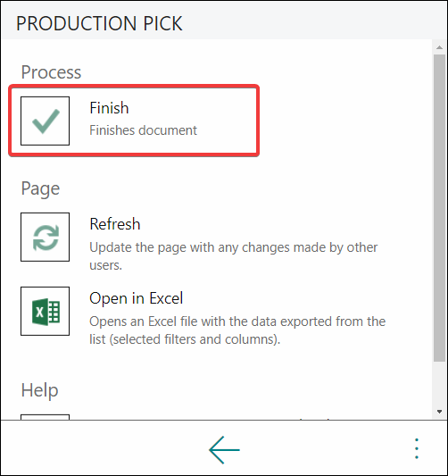Click the Finish checkmark icon
The image size is (448, 476).
[45, 121]
